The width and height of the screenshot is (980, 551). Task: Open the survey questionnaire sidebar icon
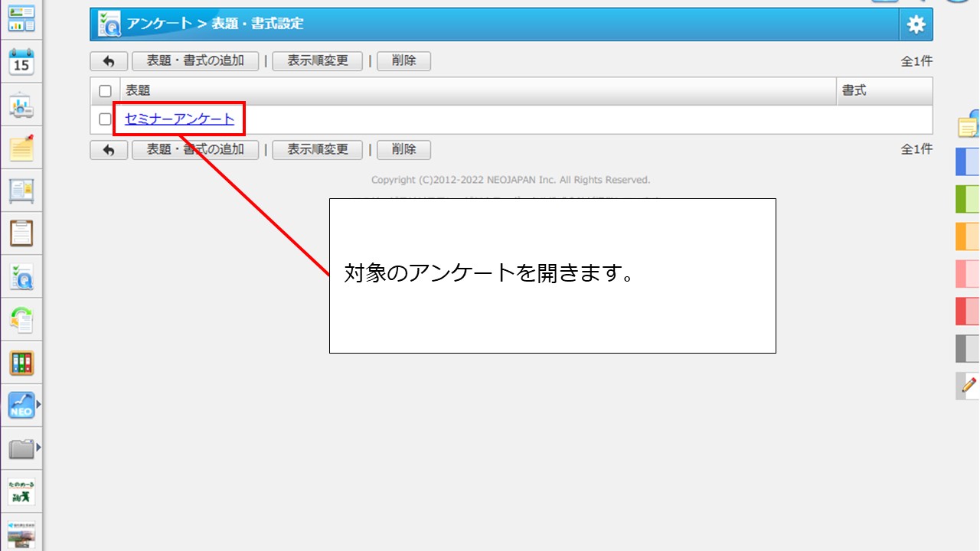coord(21,277)
